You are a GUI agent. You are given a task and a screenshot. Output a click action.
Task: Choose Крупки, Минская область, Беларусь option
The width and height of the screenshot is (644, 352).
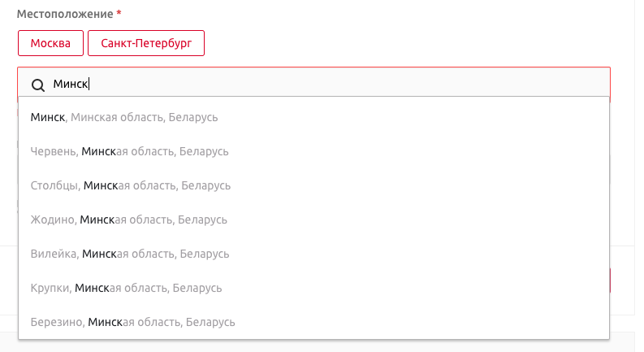pyautogui.click(x=313, y=288)
